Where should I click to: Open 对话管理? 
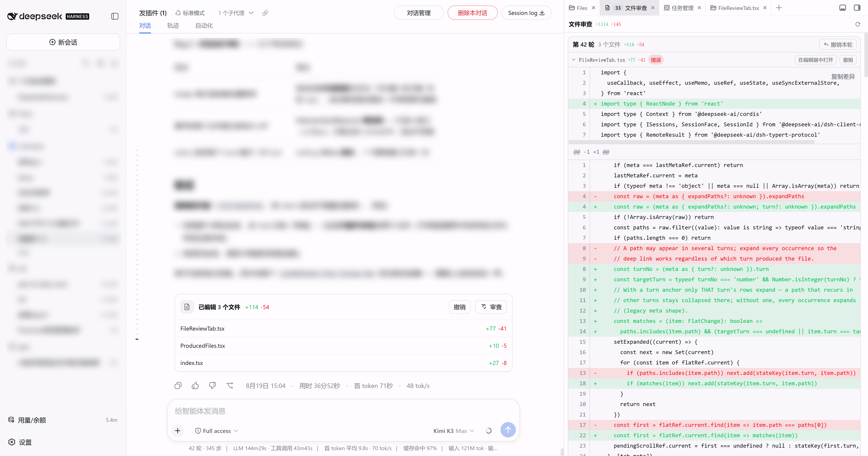pos(418,13)
